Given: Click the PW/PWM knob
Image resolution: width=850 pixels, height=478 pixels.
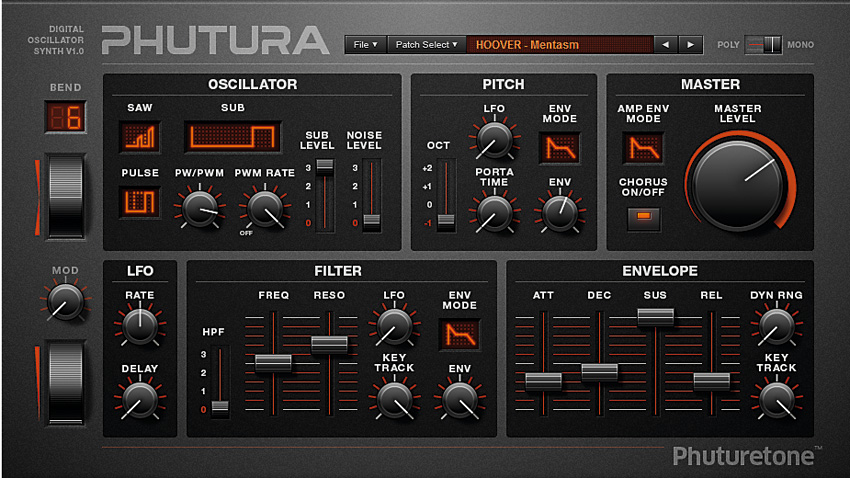Looking at the screenshot, I should coord(199,209).
